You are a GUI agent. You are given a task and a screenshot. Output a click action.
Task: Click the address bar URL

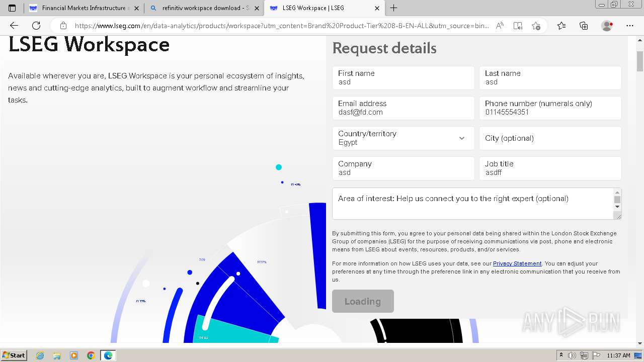pyautogui.click(x=282, y=26)
